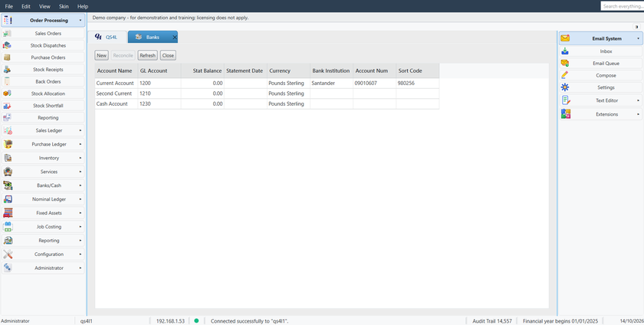Viewport: 644px width, 325px height.
Task: Click the Sales Ledger icon
Action: click(8, 130)
